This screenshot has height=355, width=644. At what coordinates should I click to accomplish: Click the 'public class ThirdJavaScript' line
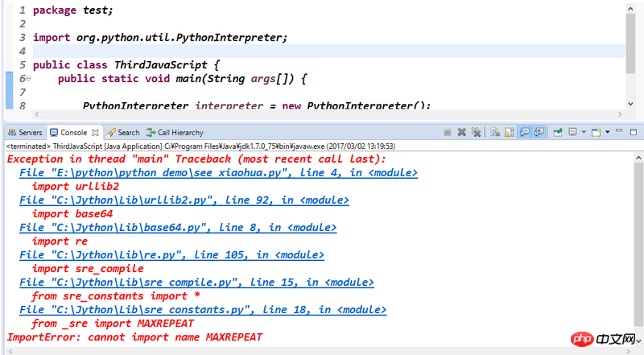point(126,65)
